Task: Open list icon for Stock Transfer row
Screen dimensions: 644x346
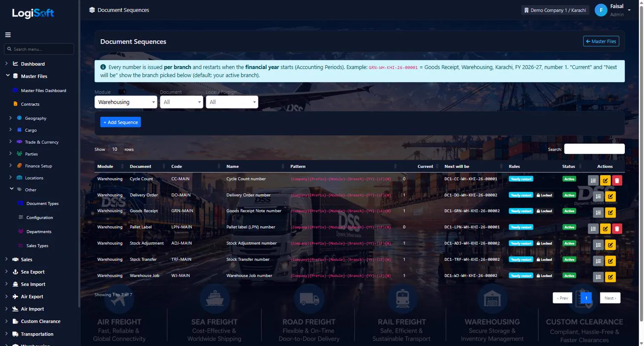Action: (598, 261)
